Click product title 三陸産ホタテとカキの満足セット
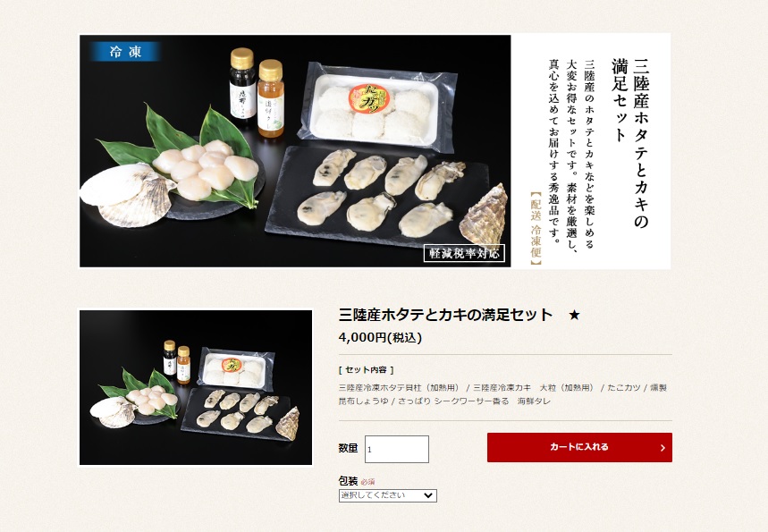The width and height of the screenshot is (768, 532). click(x=446, y=315)
